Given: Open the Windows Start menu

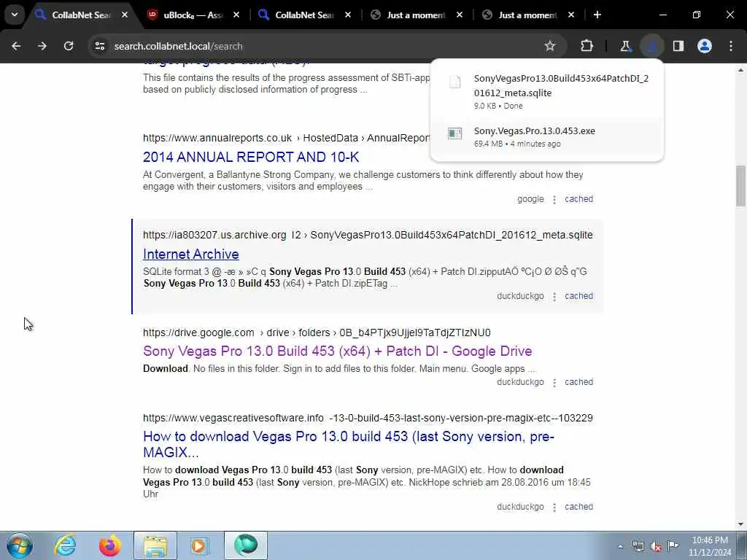Looking at the screenshot, I should pyautogui.click(x=20, y=545).
